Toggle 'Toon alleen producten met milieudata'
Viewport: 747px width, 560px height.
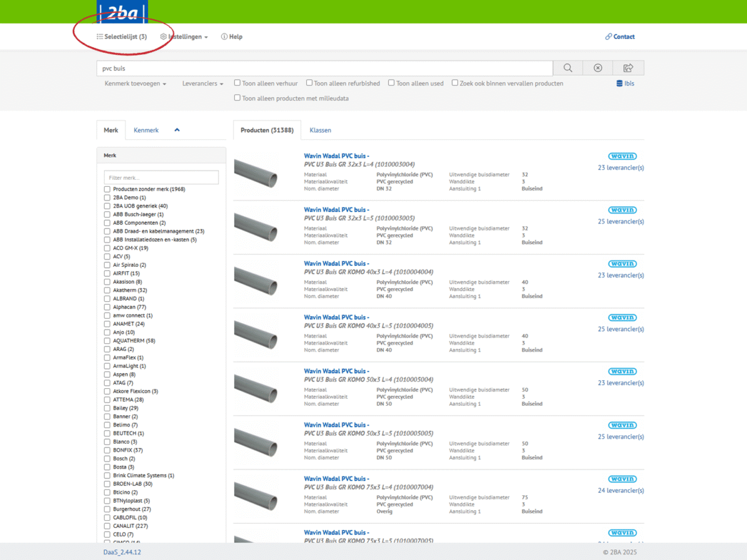tap(237, 98)
